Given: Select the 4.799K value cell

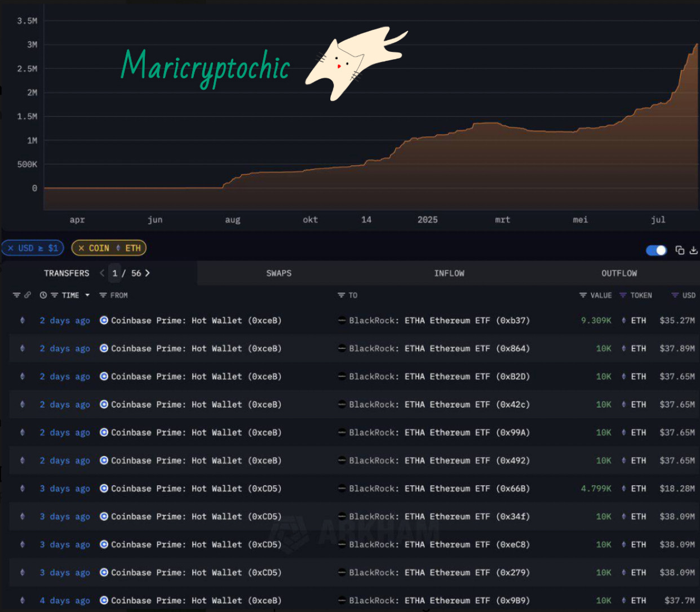Looking at the screenshot, I should pyautogui.click(x=596, y=489).
